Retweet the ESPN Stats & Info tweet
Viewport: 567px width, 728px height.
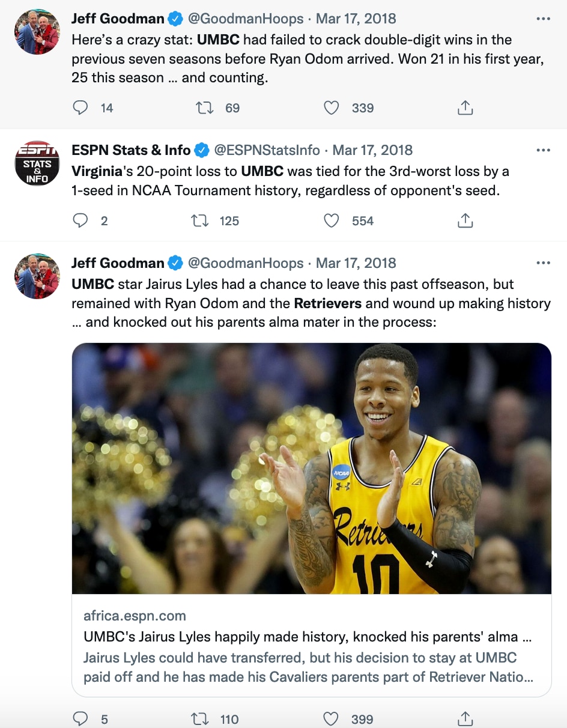[x=199, y=221]
